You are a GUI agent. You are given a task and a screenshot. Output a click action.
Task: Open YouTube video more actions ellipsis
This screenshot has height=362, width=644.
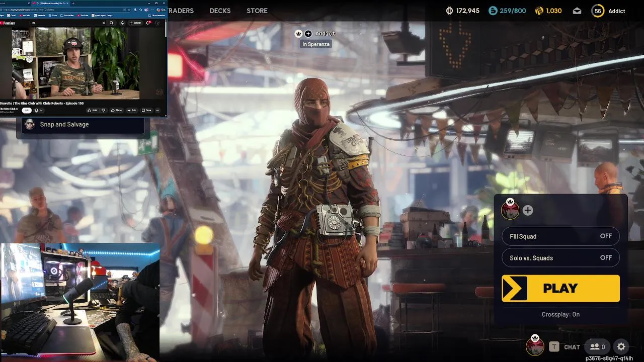pos(157,110)
